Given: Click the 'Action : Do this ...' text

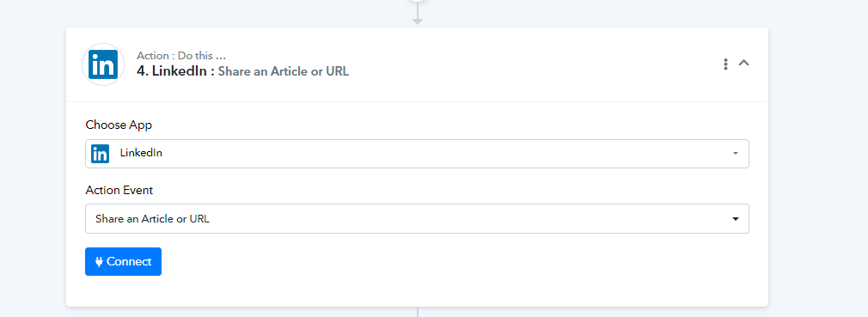Looking at the screenshot, I should point(181,55).
